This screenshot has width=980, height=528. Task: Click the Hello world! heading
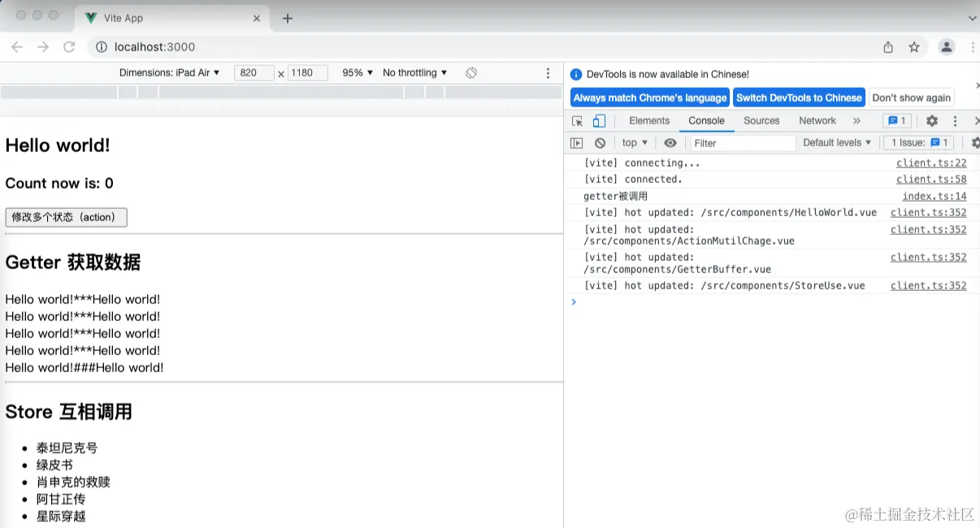coord(58,145)
